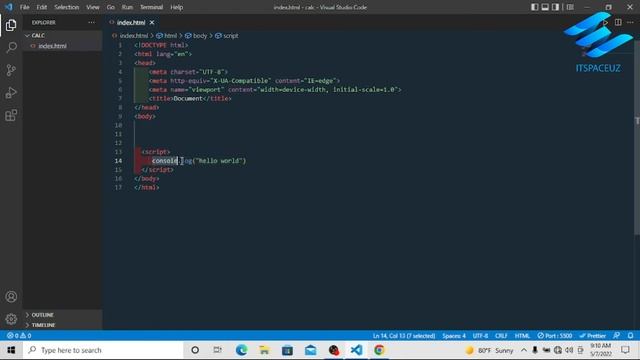
Task: Open the Extensions view
Action: click(x=11, y=115)
